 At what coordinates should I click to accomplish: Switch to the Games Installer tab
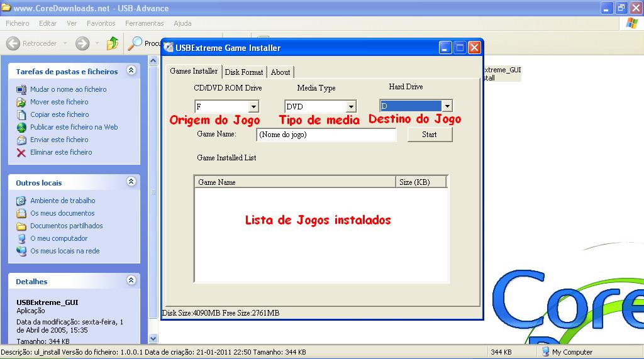click(x=194, y=71)
